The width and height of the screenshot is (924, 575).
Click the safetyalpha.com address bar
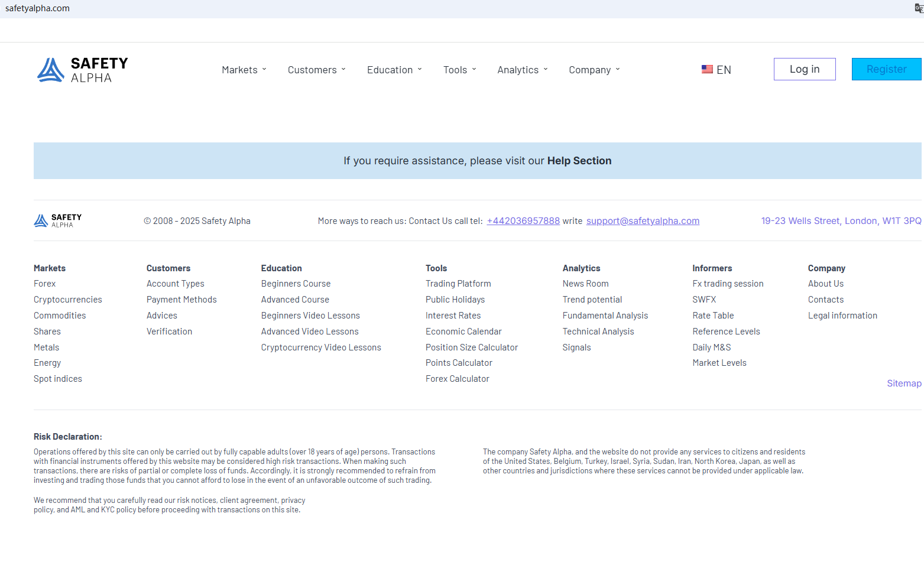[38, 8]
